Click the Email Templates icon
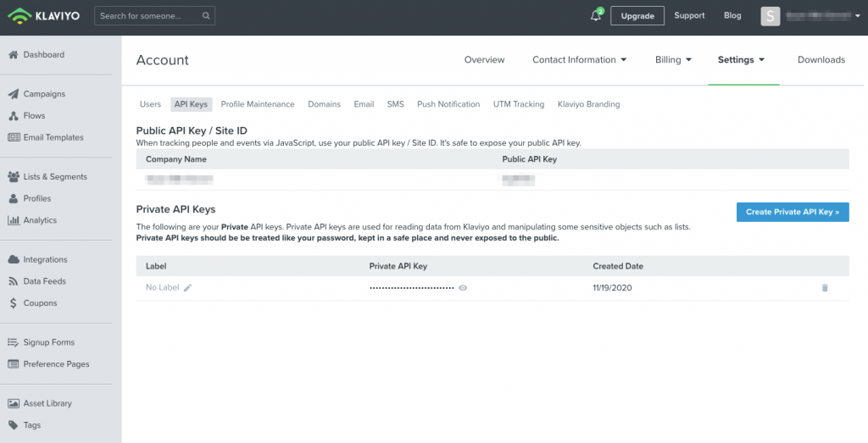 click(14, 137)
